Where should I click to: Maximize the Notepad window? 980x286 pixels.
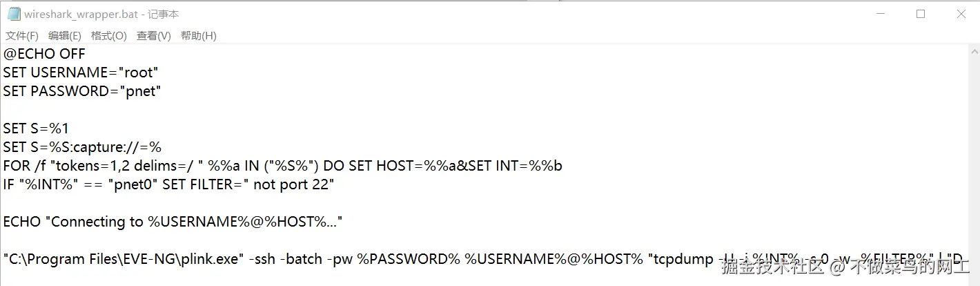pos(920,14)
